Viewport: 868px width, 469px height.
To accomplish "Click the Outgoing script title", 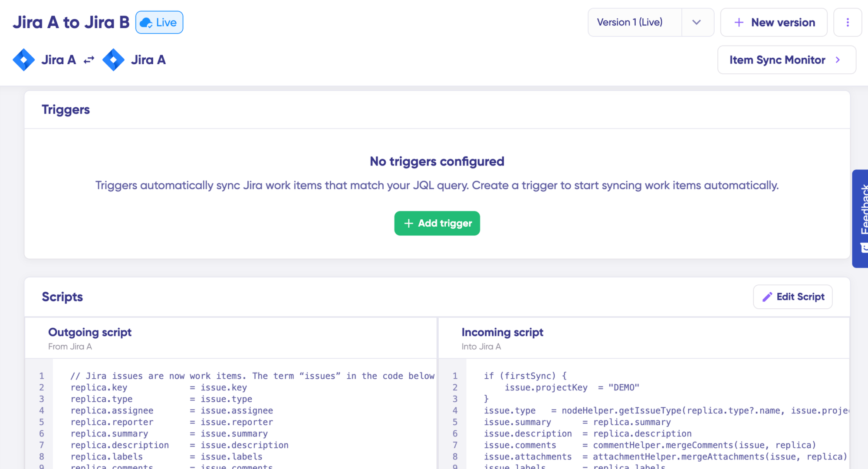I will pyautogui.click(x=90, y=332).
